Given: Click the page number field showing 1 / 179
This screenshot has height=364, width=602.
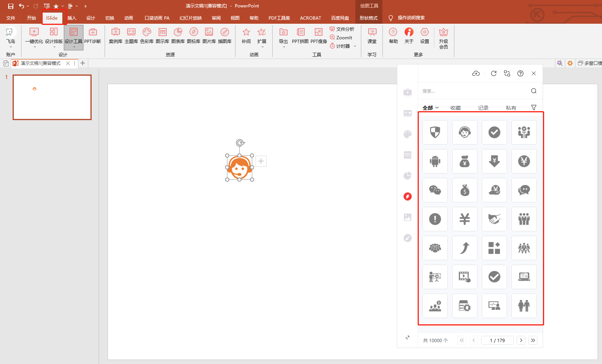Looking at the screenshot, I should pyautogui.click(x=497, y=340).
